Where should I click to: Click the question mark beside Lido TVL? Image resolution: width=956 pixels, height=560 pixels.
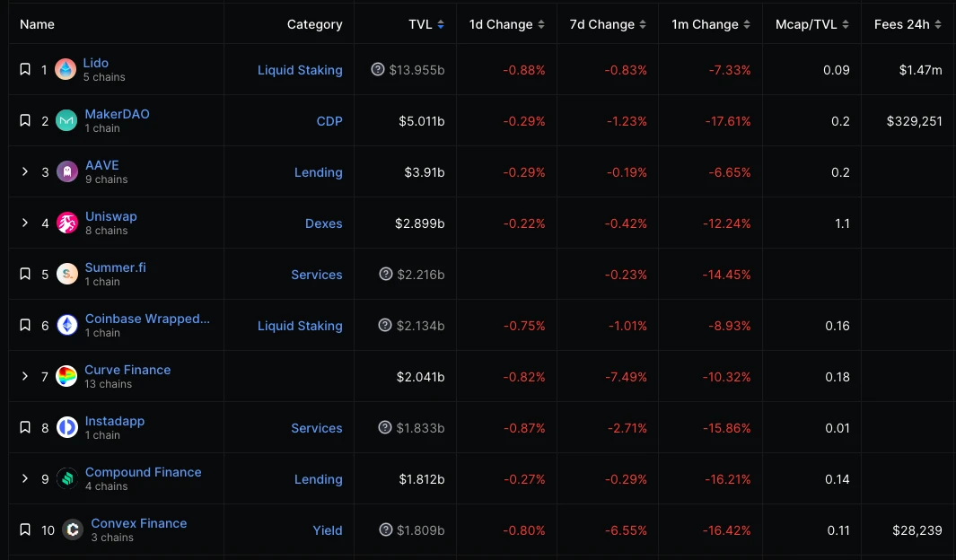click(x=378, y=69)
